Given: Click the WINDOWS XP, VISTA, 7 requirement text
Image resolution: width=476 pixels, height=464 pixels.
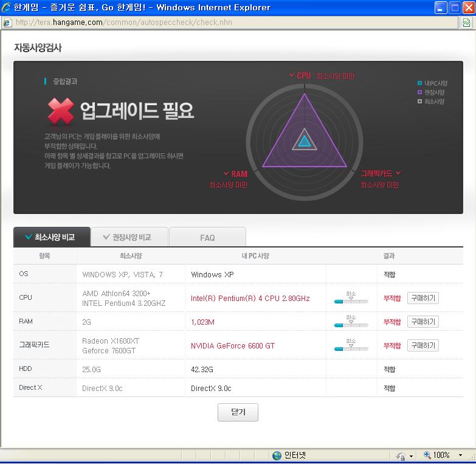Looking at the screenshot, I should [x=123, y=275].
